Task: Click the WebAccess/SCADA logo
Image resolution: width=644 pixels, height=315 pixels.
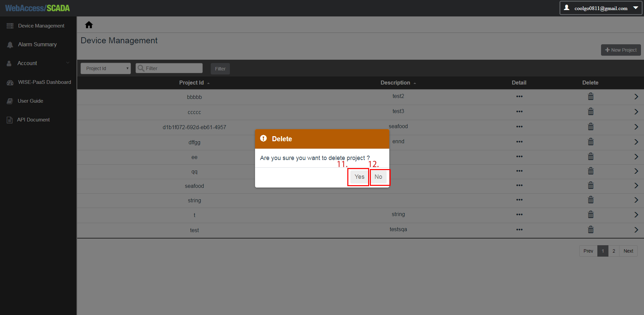Action: [38, 8]
